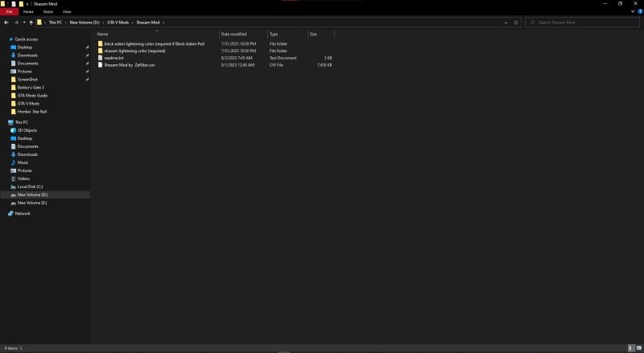
Task: Unpin Desktop from Quick access
Action: (x=87, y=47)
